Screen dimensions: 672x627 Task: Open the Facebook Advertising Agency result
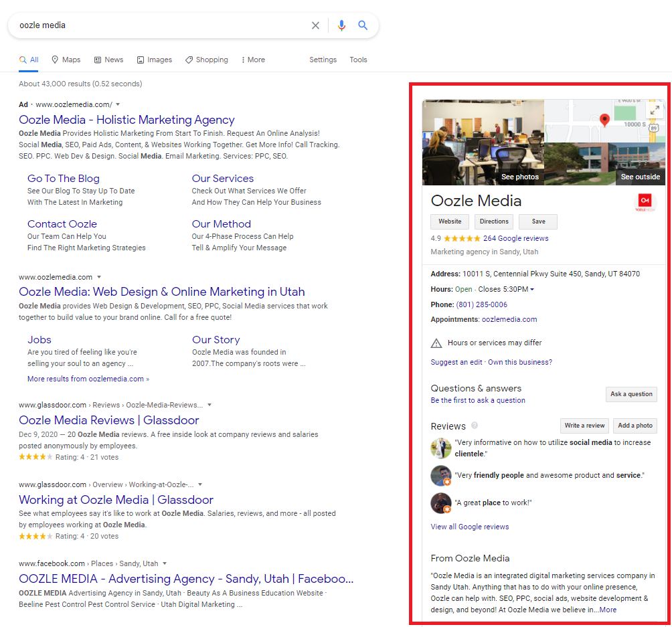(187, 579)
